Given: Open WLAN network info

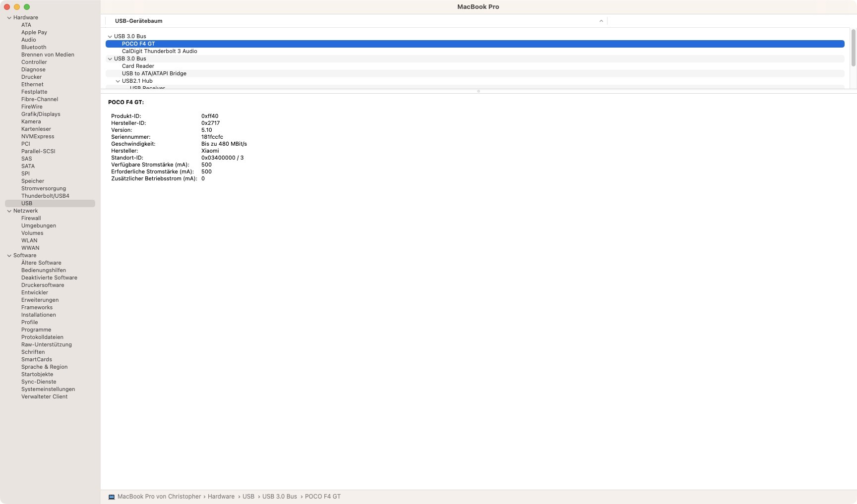Looking at the screenshot, I should pyautogui.click(x=29, y=240).
